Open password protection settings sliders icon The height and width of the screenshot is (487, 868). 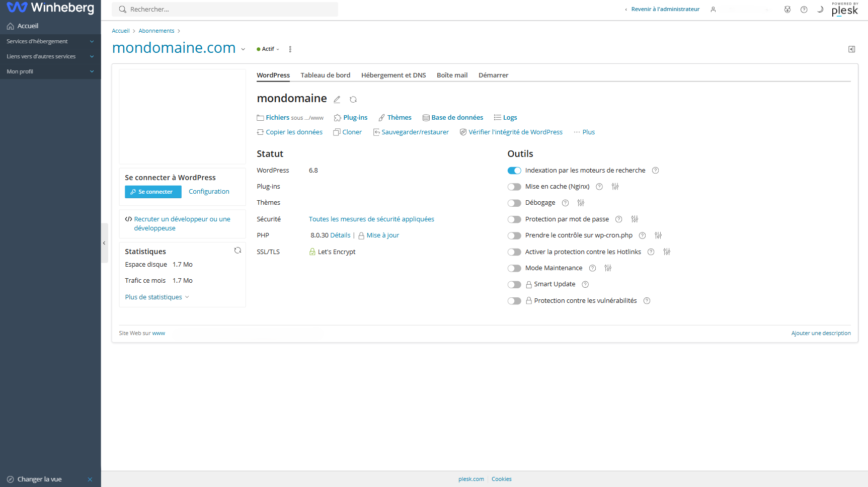[x=635, y=219]
